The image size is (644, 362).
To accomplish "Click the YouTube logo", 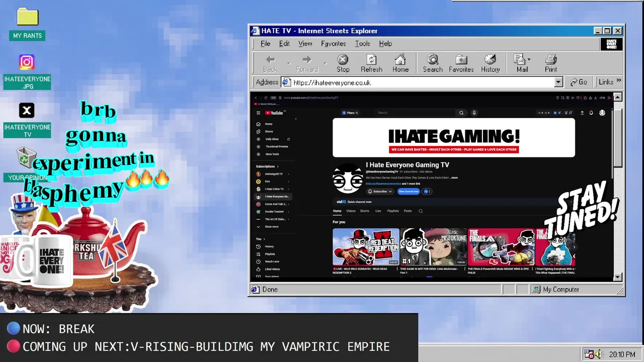I will 275,113.
